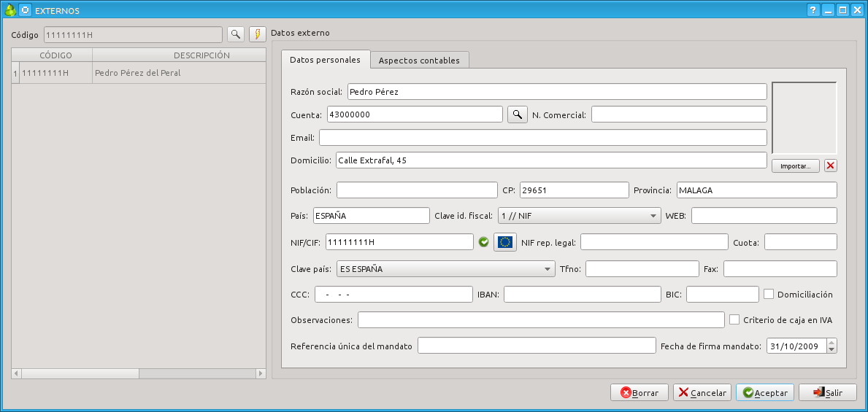The height and width of the screenshot is (412, 868).
Task: Click the list's horizontal scrollbar left arrow
Action: pyautogui.click(x=17, y=373)
